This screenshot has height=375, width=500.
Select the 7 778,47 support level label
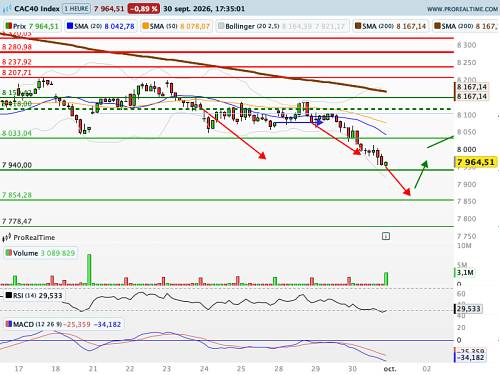coord(17,221)
